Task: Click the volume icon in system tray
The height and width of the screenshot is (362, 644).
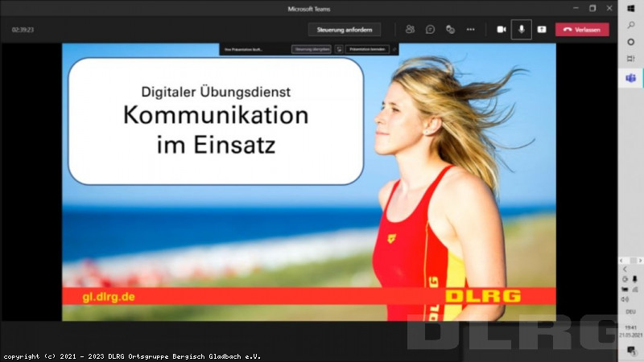Action: click(625, 299)
